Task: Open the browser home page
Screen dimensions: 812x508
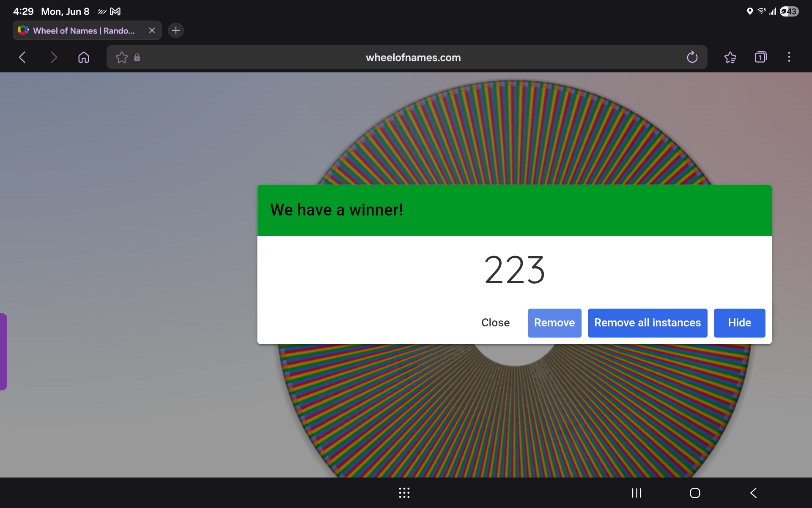Action: [84, 57]
